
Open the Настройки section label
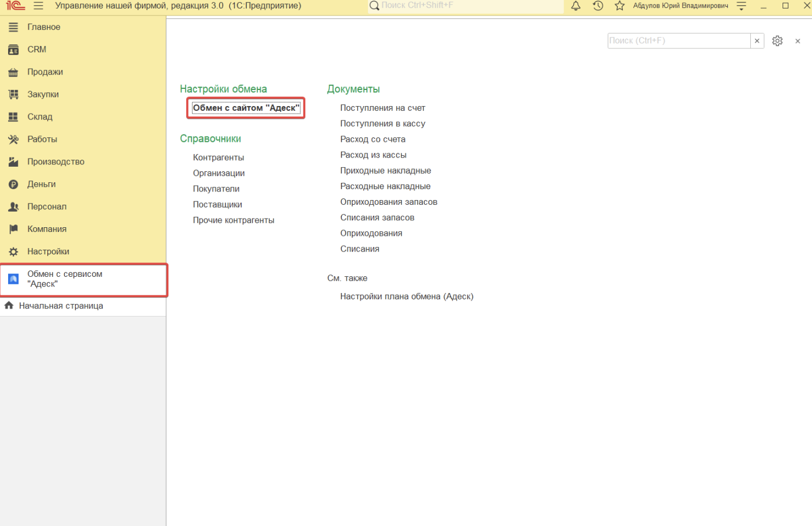tap(48, 252)
